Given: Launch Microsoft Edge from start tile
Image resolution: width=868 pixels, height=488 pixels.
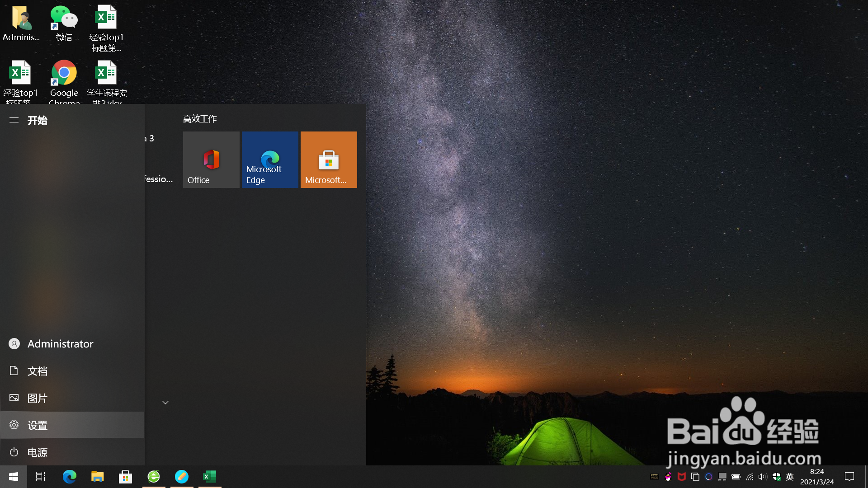Looking at the screenshot, I should [x=270, y=160].
